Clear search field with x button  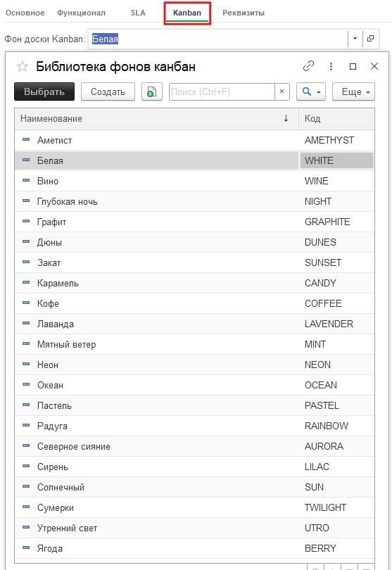coord(282,91)
